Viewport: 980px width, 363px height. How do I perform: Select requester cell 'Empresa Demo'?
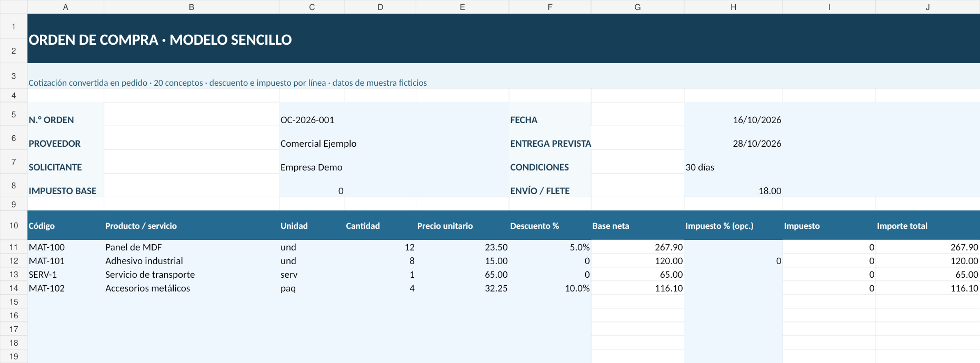(394, 162)
